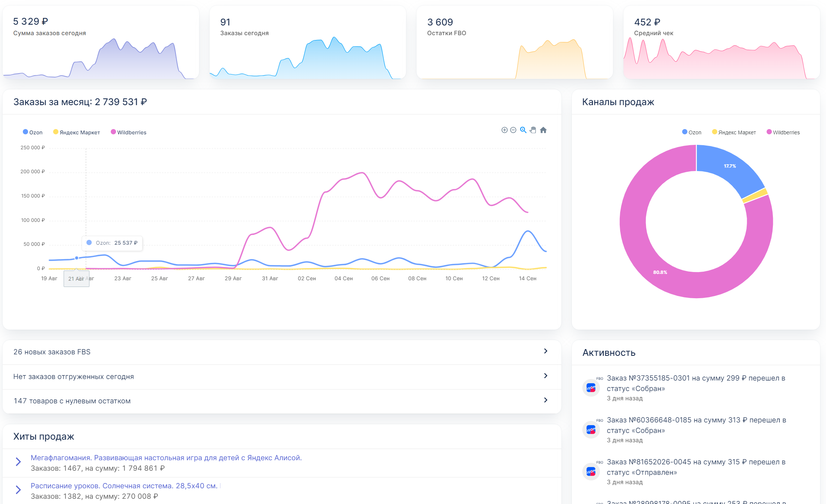826x504 pixels.
Task: Click activity text for order №37355185-0301
Action: 696,383
